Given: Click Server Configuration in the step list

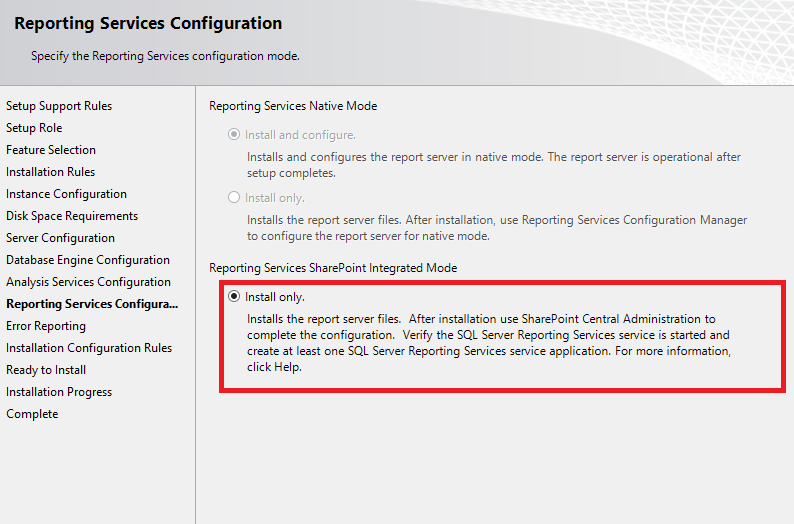Looking at the screenshot, I should coord(60,238).
